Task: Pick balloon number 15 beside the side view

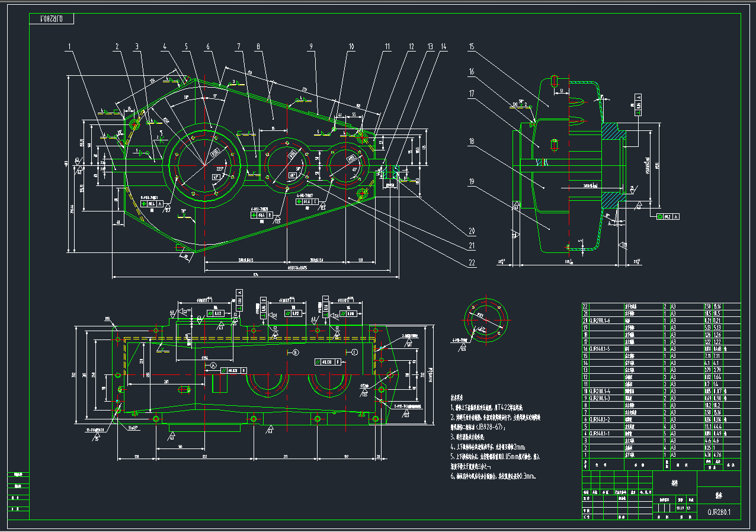Action: 472,46
